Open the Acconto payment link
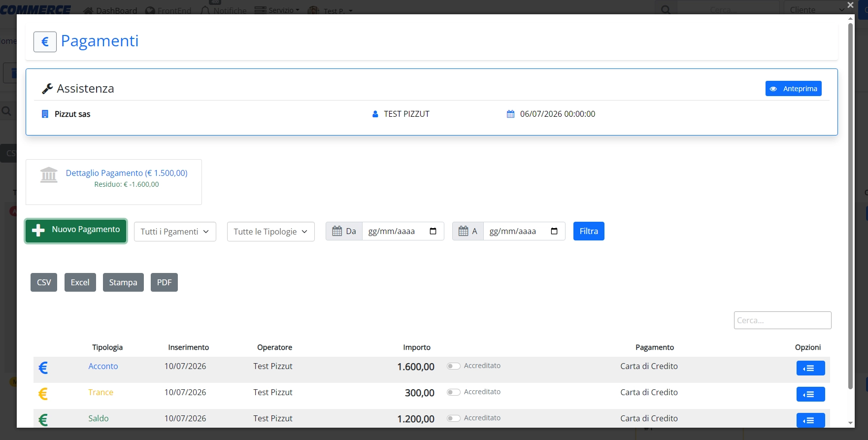Screen dimensions: 868x440 click(x=103, y=366)
